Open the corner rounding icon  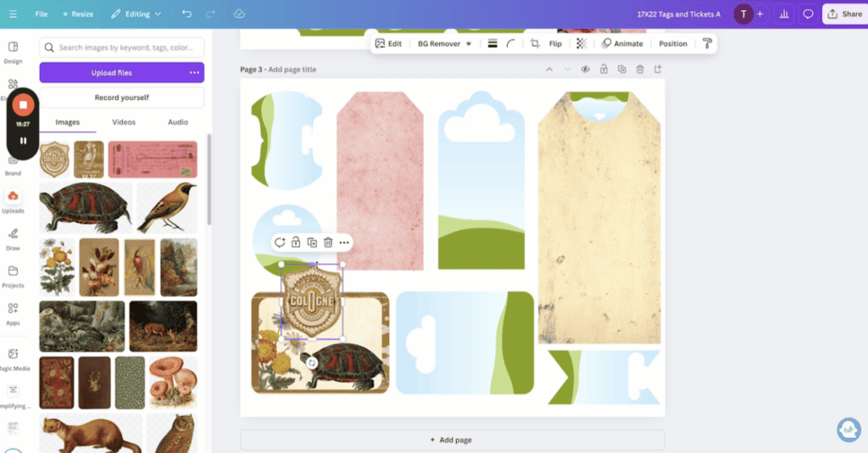pyautogui.click(x=510, y=43)
